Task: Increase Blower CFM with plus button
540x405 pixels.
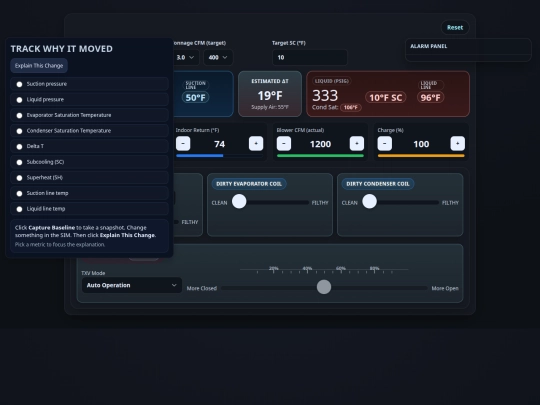Action: pos(357,144)
